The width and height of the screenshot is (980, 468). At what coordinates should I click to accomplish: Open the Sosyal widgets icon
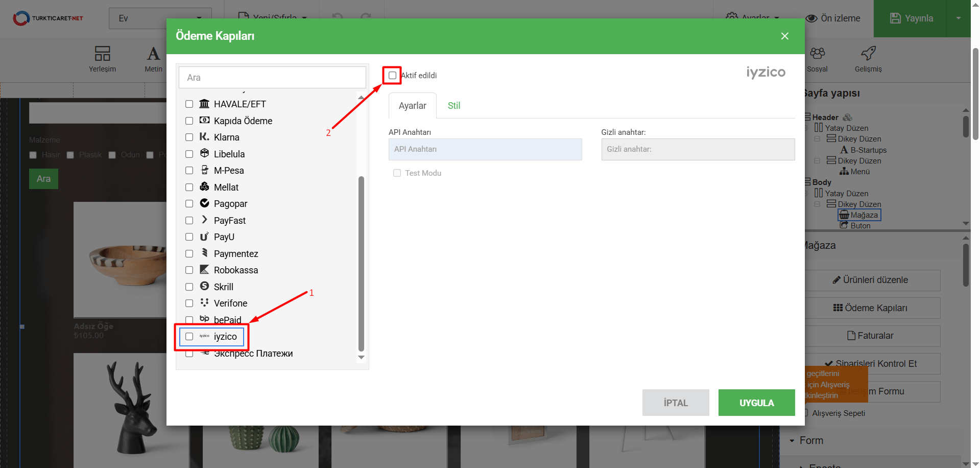click(x=817, y=54)
